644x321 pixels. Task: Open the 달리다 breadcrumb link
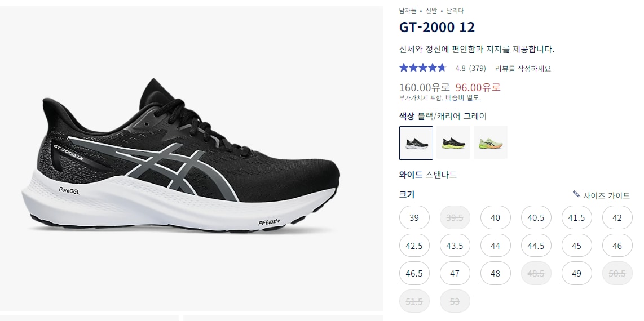pos(455,11)
